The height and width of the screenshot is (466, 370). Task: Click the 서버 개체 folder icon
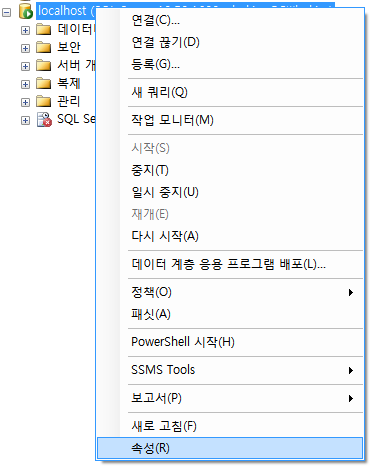(43, 66)
